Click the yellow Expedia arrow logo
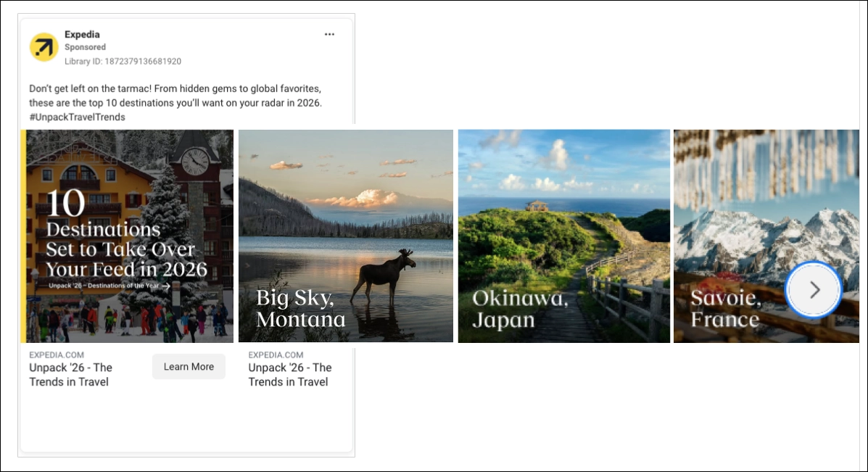Screen dimensions: 868x472 pos(44,46)
